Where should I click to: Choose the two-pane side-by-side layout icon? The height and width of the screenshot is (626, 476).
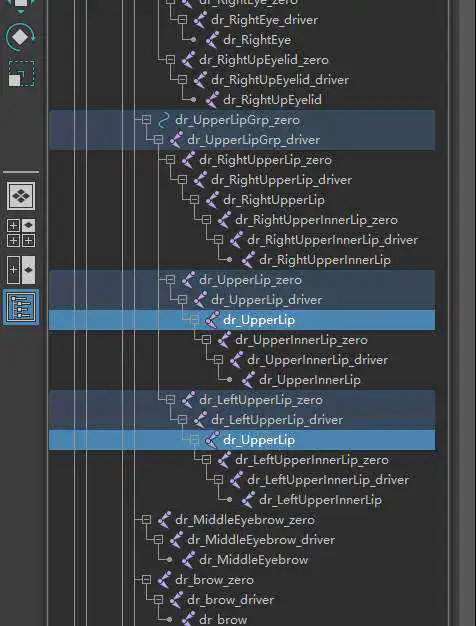[x=21, y=270]
